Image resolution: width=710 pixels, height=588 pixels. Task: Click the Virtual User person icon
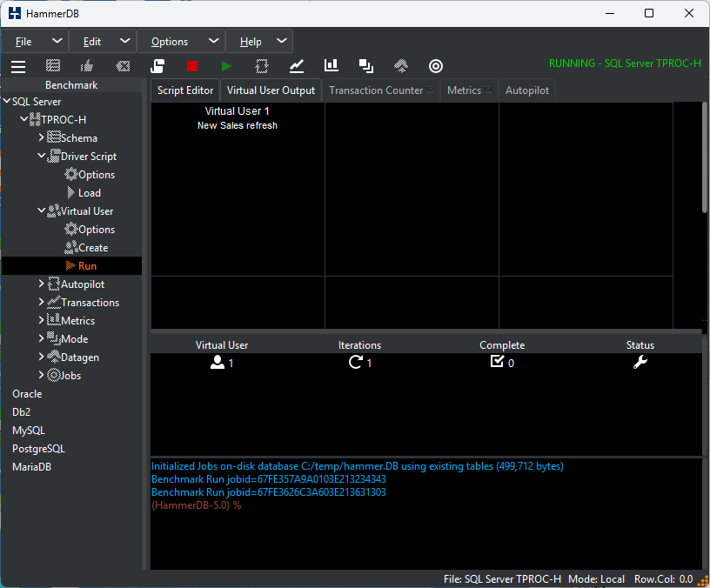218,362
